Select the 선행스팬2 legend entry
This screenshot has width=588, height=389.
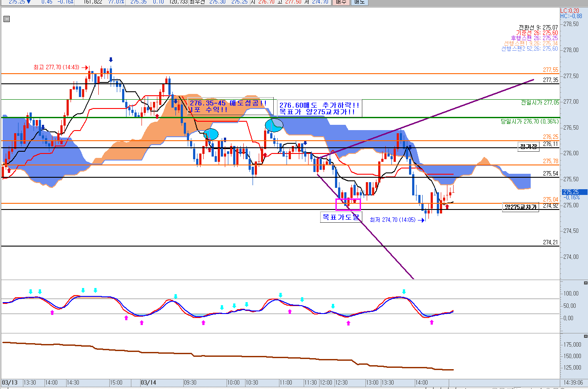tap(529, 49)
